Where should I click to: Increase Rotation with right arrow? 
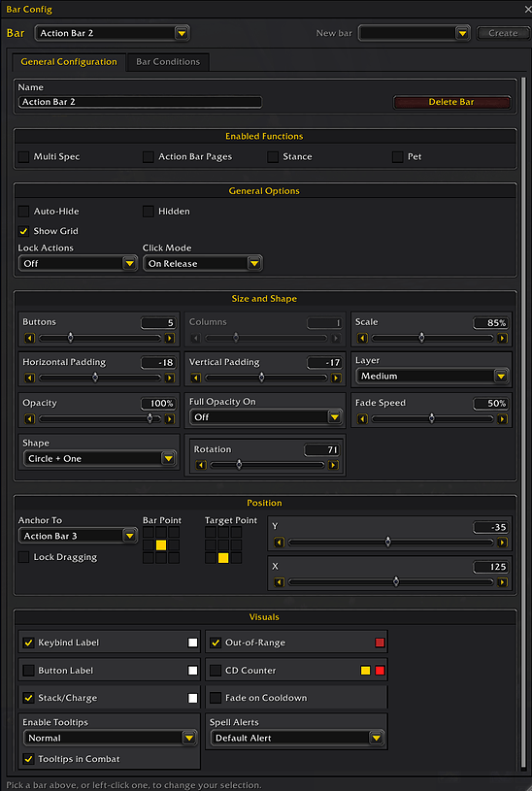coord(333,465)
